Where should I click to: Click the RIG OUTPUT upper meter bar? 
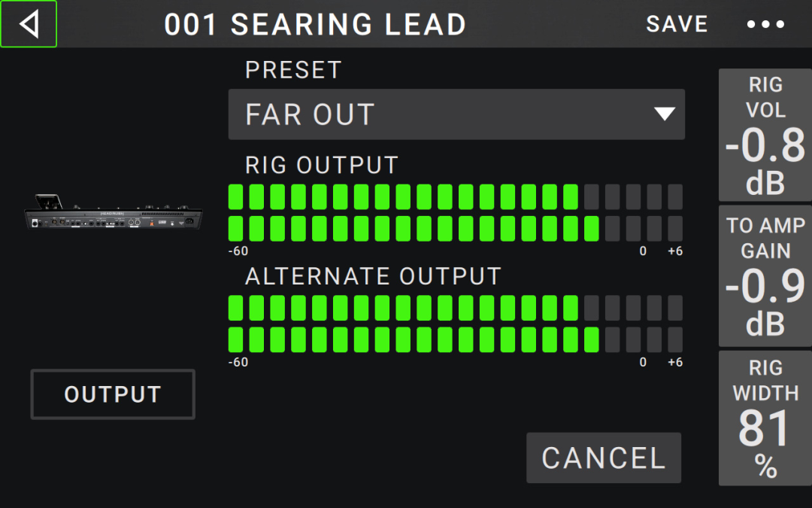click(455, 197)
